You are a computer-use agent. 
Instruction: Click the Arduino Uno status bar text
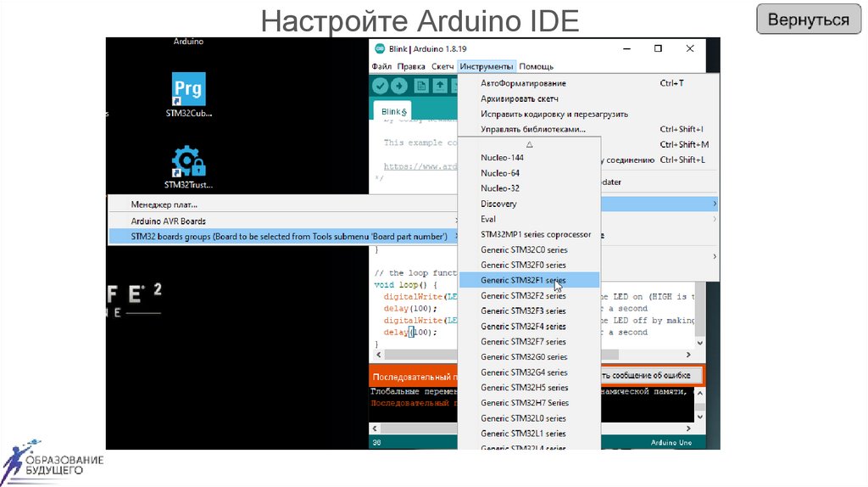(671, 443)
